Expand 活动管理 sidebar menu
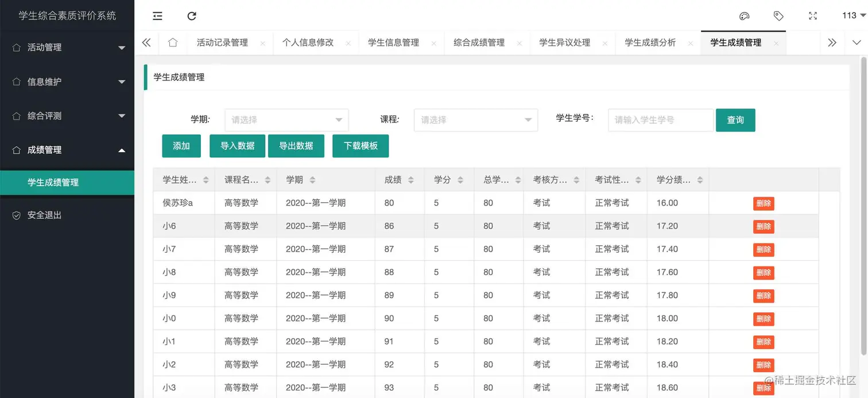The image size is (868, 398). [67, 47]
